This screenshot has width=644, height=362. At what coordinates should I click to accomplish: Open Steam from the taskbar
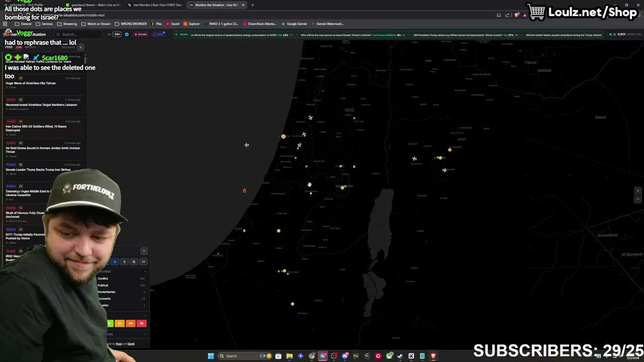click(400, 356)
